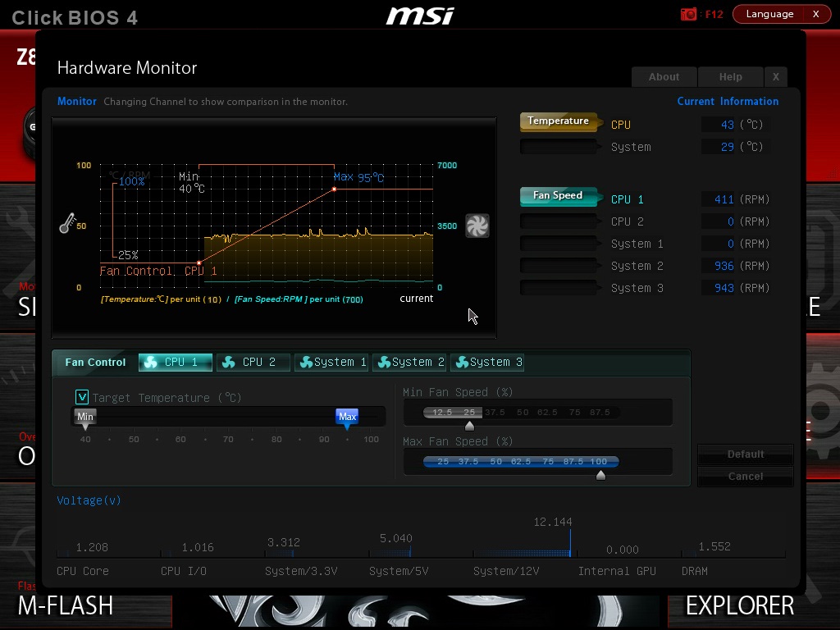Select the CPU 1 fan control tab
The height and width of the screenshot is (630, 840).
click(176, 362)
